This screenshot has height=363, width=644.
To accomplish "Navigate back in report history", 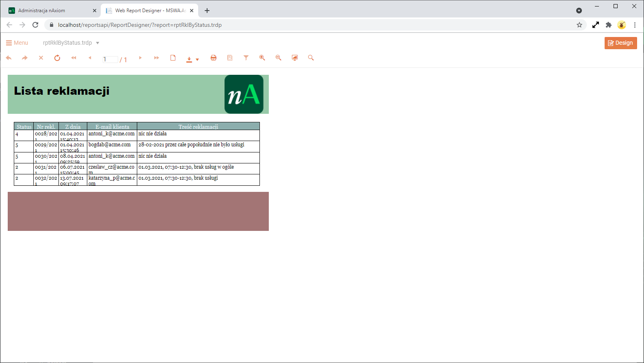I will (9, 58).
